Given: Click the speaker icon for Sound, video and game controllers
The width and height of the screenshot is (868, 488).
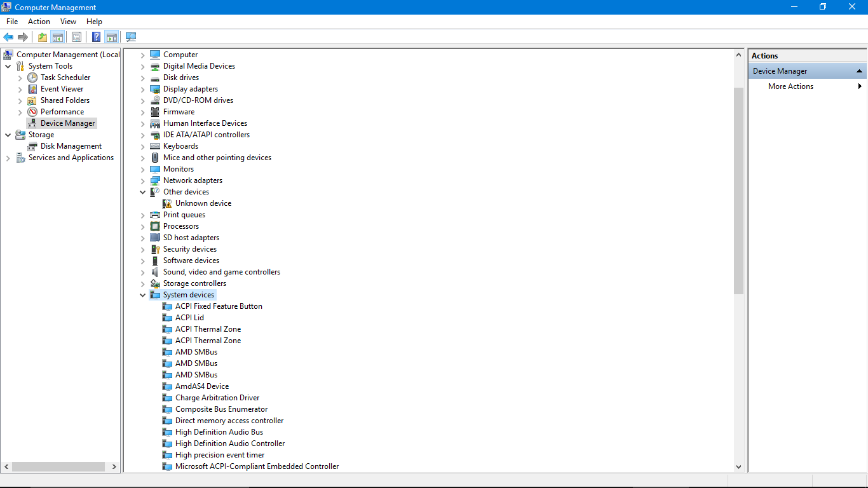Looking at the screenshot, I should [x=155, y=272].
